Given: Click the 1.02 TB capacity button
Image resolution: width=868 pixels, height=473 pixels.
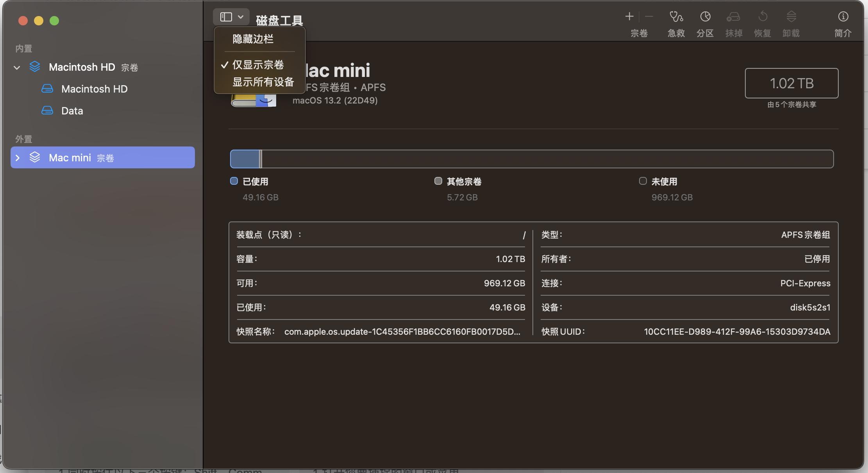Looking at the screenshot, I should pyautogui.click(x=791, y=83).
